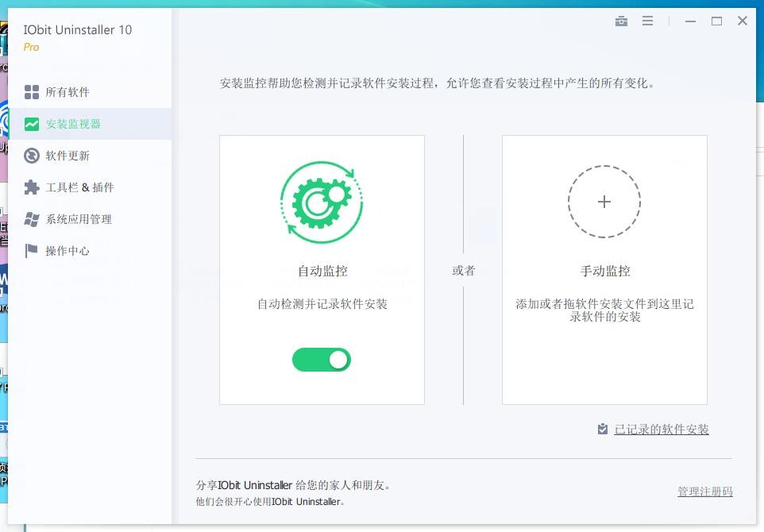Click the Action Center (操作中心) flag icon
The width and height of the screenshot is (764, 532).
[x=32, y=251]
